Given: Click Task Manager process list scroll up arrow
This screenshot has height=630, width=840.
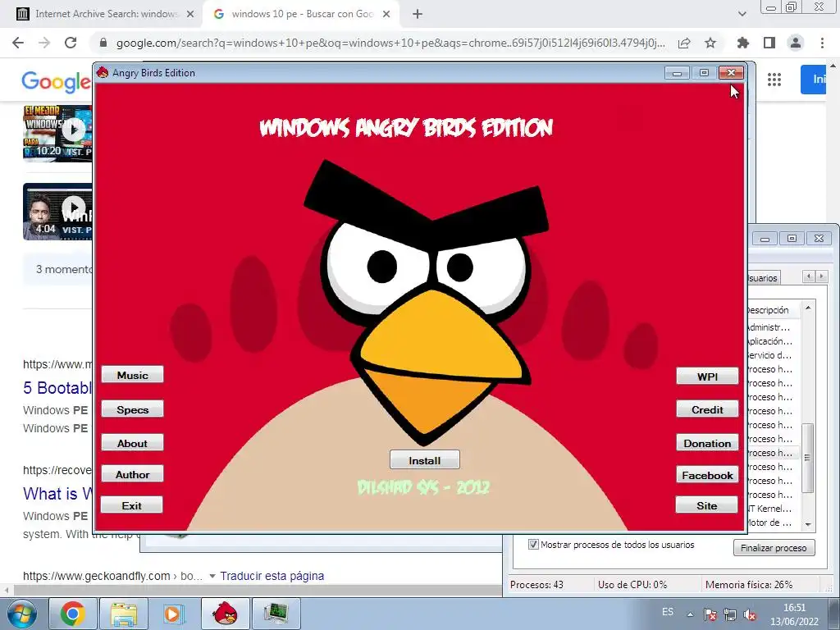Looking at the screenshot, I should click(x=808, y=308).
